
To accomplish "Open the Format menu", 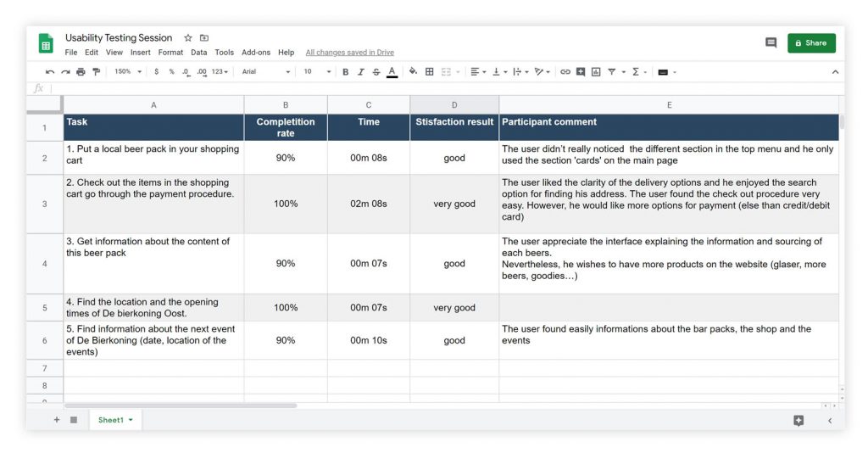I will [170, 53].
